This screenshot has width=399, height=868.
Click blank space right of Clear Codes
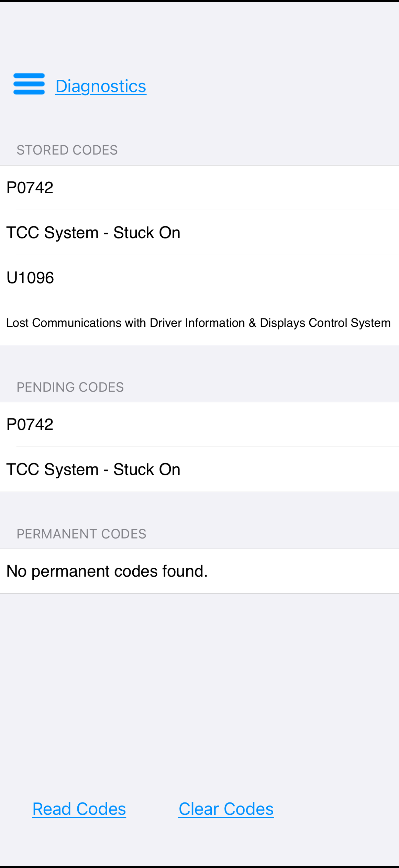click(x=337, y=809)
